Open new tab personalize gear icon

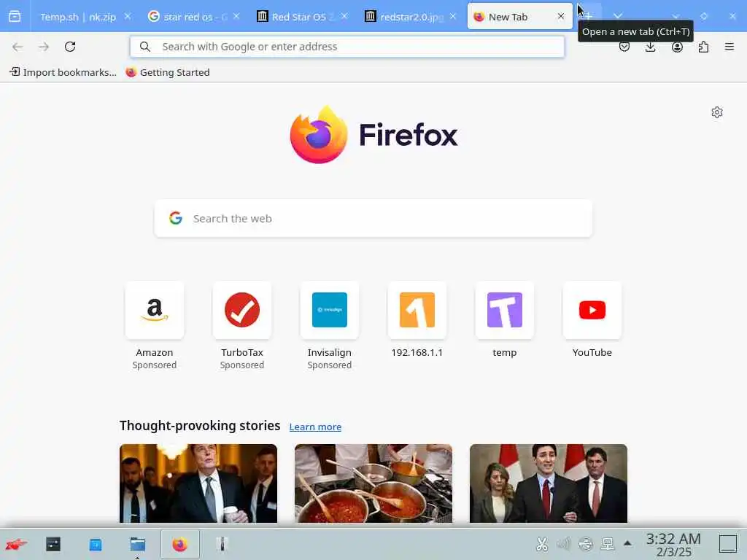point(717,112)
